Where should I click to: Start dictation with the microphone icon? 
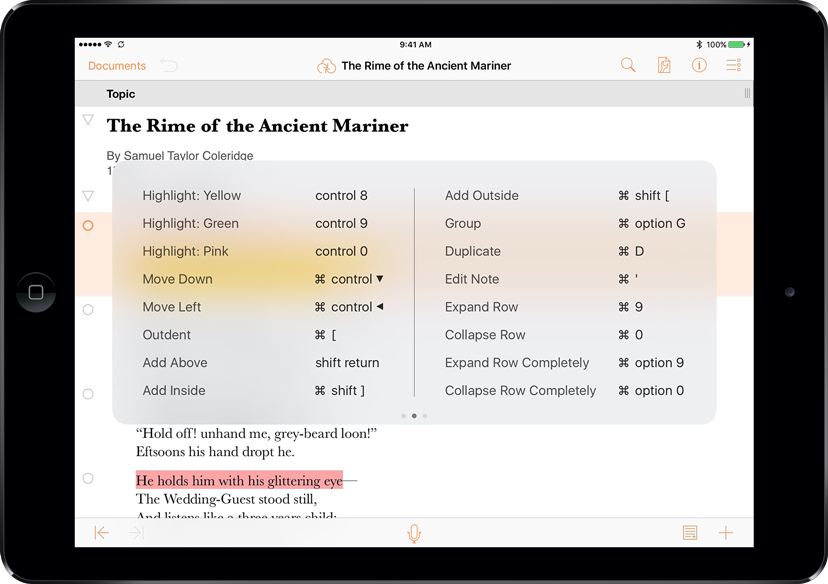(x=415, y=533)
